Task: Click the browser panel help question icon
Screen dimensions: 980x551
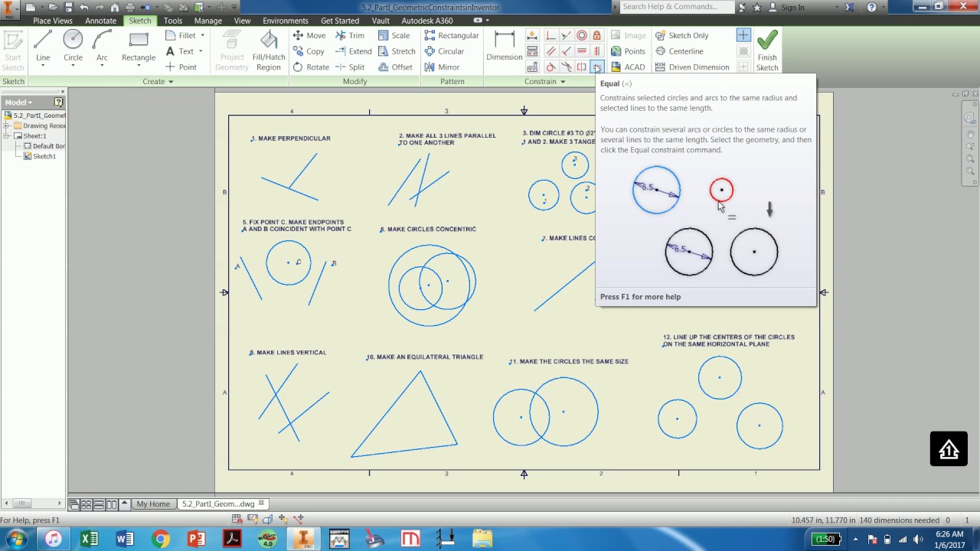Action: tap(58, 102)
